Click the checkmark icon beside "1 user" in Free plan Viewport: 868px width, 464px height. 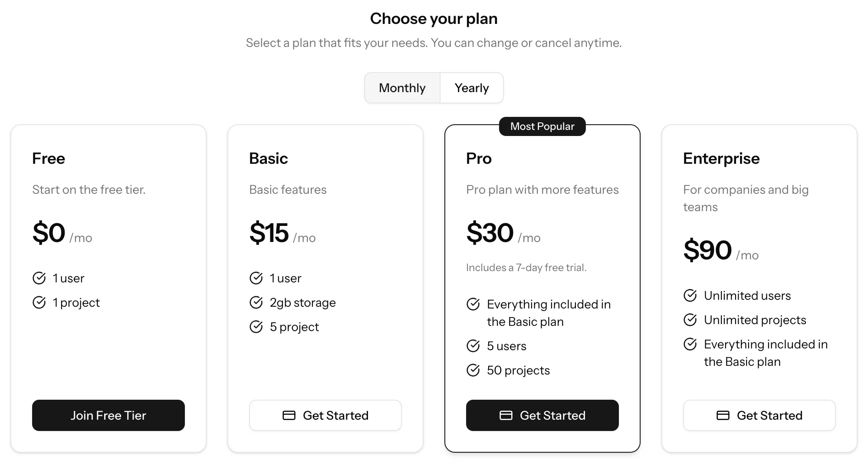(x=39, y=278)
